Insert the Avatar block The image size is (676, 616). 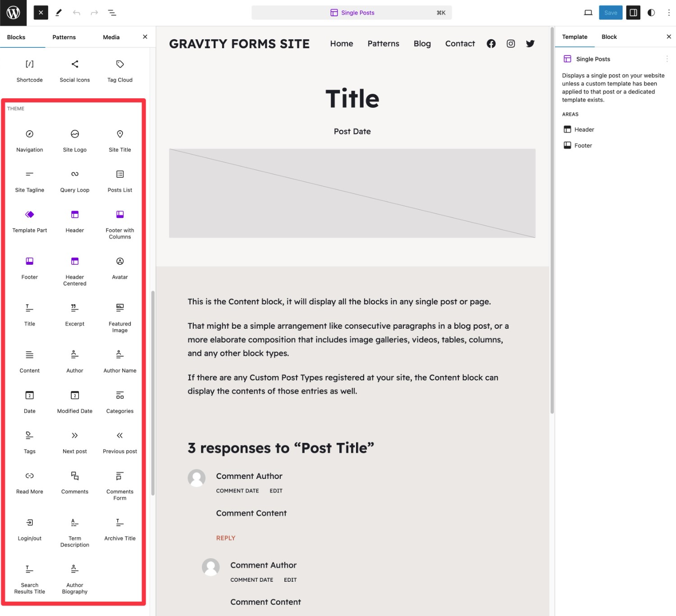coord(120,268)
